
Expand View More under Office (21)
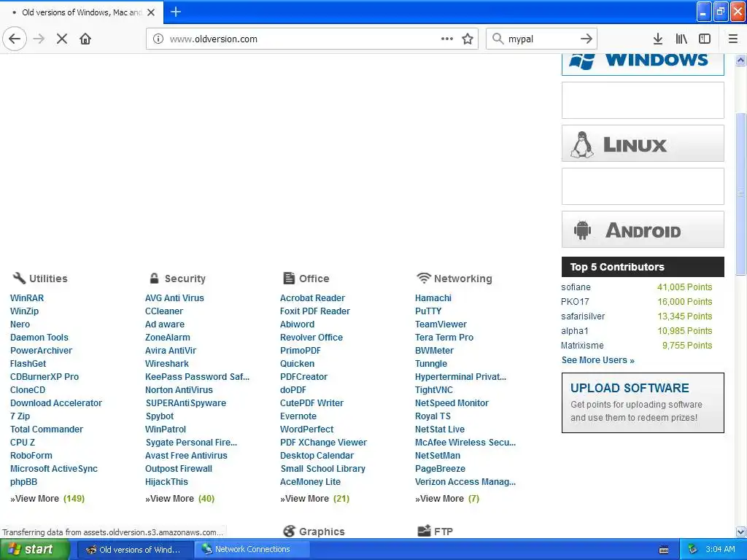coord(314,499)
